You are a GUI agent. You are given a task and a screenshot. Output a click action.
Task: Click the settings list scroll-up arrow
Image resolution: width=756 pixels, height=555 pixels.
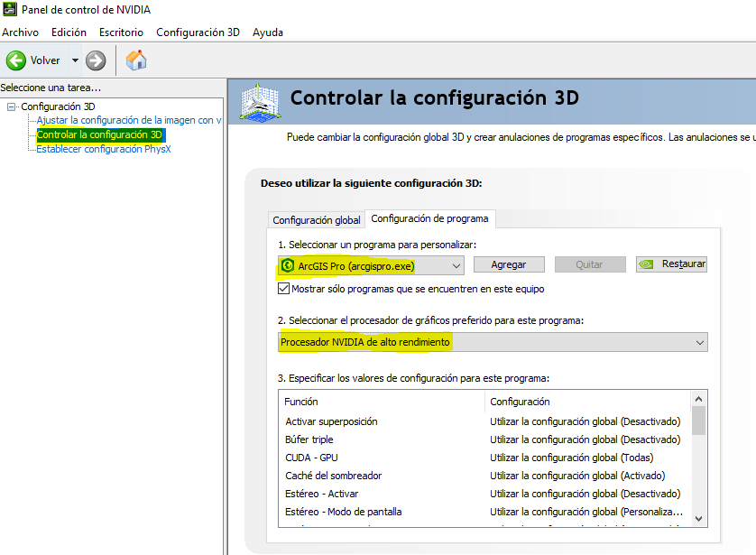(x=698, y=399)
